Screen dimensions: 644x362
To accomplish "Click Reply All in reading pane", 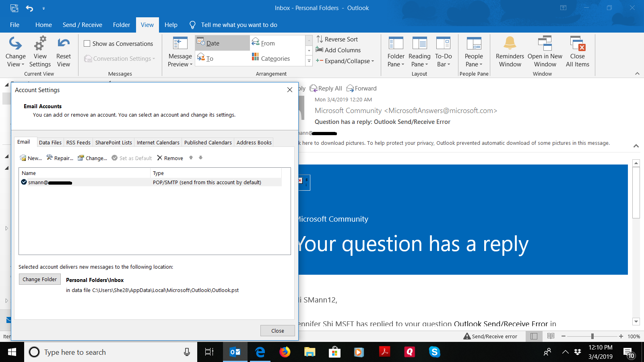I will tap(326, 88).
